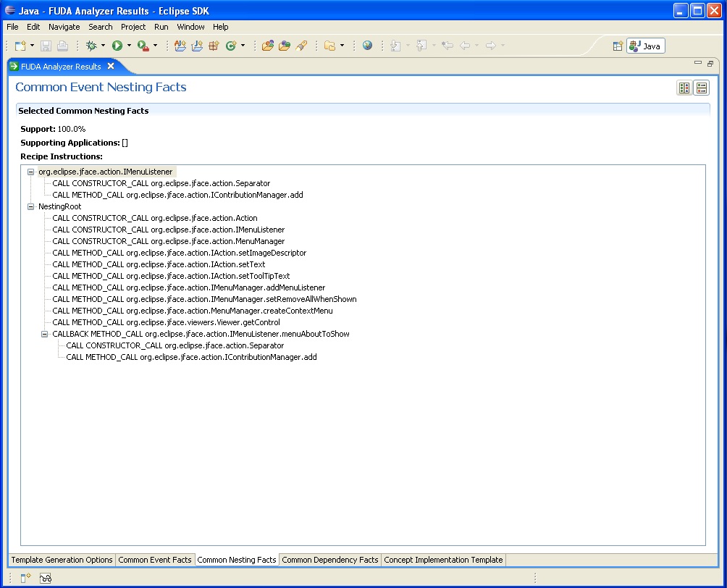Screen dimensions: 727x588
Task: Switch to Template Generation Options tab
Action: [62, 560]
